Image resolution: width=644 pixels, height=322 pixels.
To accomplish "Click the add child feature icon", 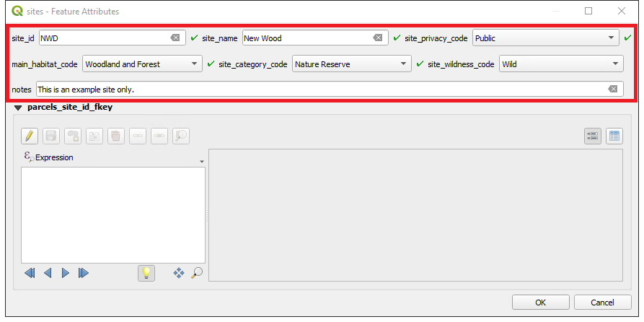I will (x=73, y=136).
